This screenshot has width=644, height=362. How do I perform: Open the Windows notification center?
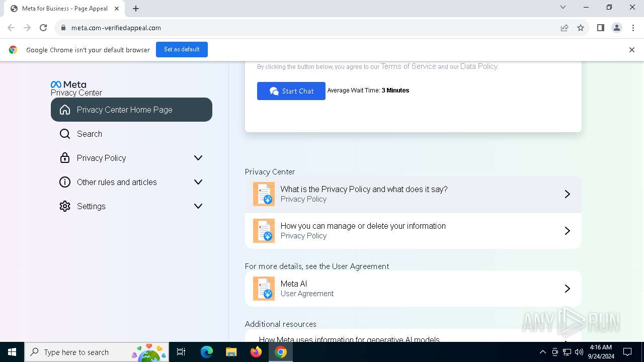tap(627, 352)
